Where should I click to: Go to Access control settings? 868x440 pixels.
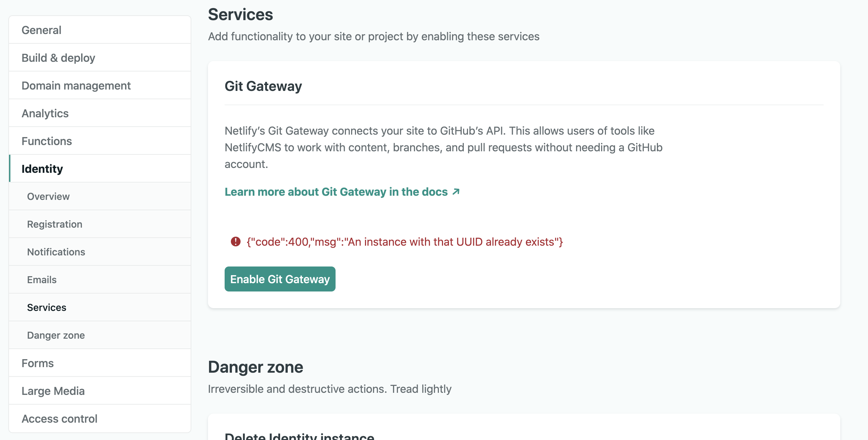(x=100, y=418)
